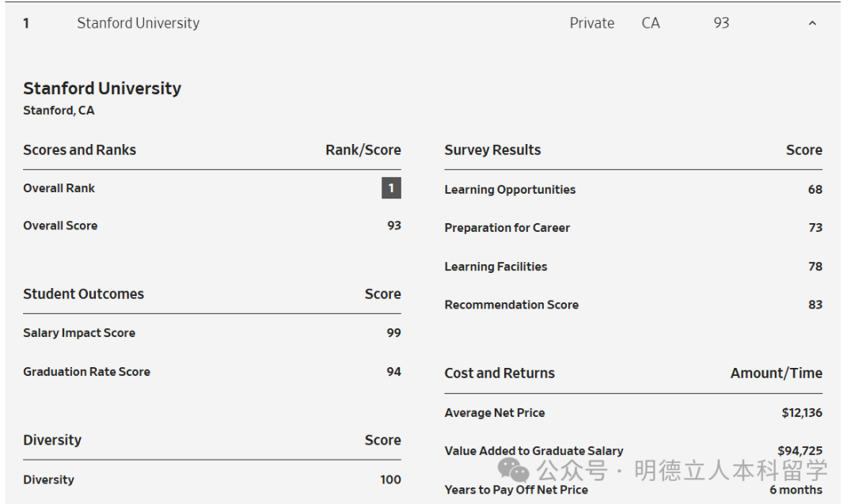Image resolution: width=855 pixels, height=504 pixels.
Task: Click the Stanford University row title
Action: coord(138,24)
